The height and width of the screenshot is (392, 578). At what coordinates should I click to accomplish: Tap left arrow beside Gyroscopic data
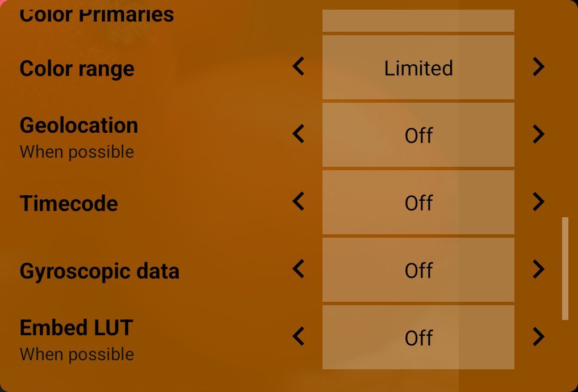(x=299, y=268)
